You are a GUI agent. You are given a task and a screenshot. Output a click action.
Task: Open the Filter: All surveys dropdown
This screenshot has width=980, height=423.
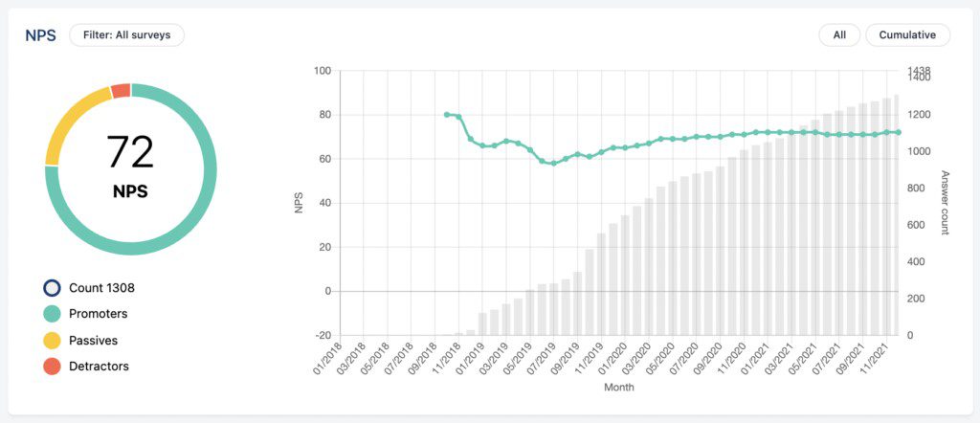click(127, 35)
